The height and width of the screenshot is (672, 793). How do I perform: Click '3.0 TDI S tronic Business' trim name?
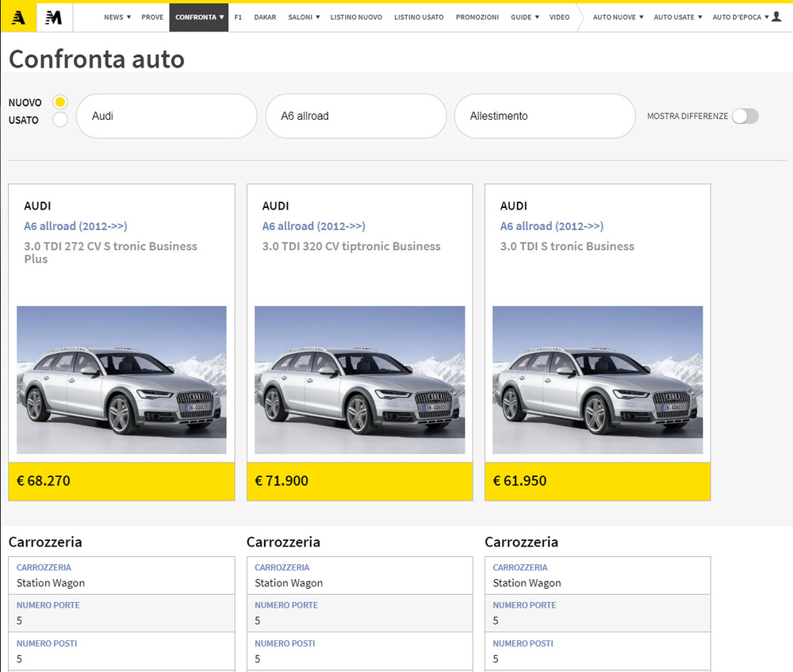pyautogui.click(x=567, y=247)
